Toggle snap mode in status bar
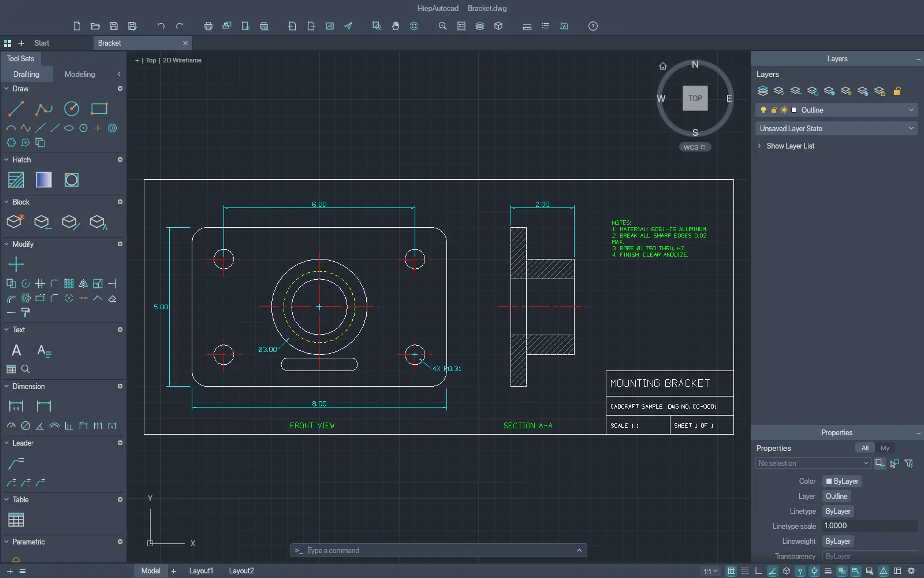924x578 pixels. (745, 571)
